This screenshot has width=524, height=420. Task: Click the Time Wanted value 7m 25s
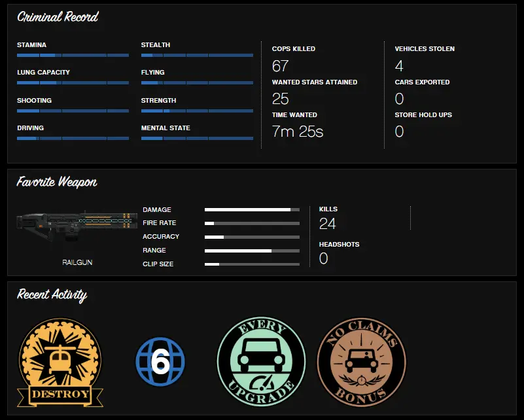pos(298,131)
